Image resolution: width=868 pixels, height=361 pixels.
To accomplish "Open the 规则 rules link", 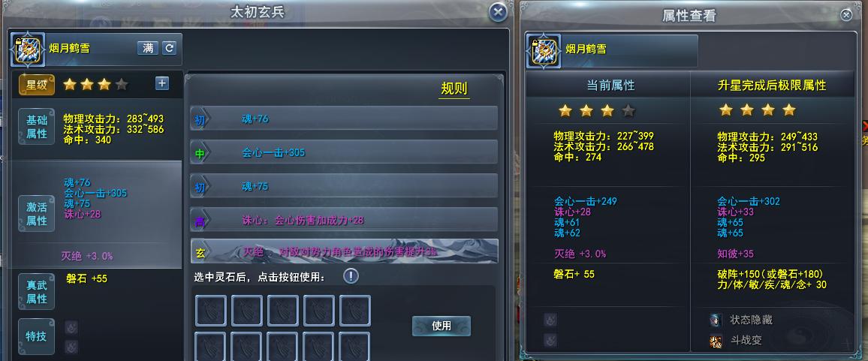I will [454, 89].
